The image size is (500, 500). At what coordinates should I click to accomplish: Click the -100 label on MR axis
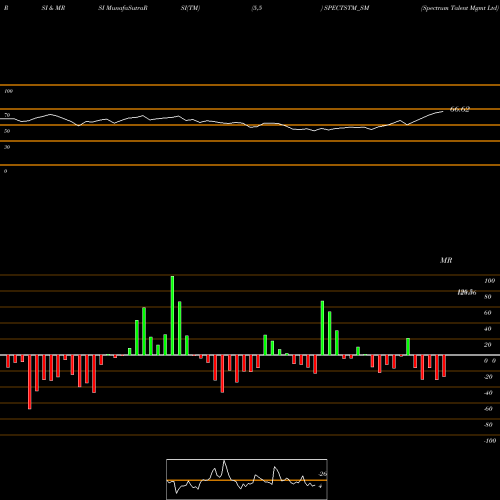pyautogui.click(x=489, y=441)
